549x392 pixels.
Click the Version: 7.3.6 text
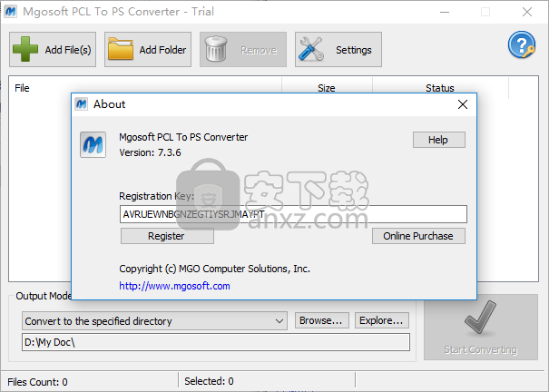click(150, 152)
